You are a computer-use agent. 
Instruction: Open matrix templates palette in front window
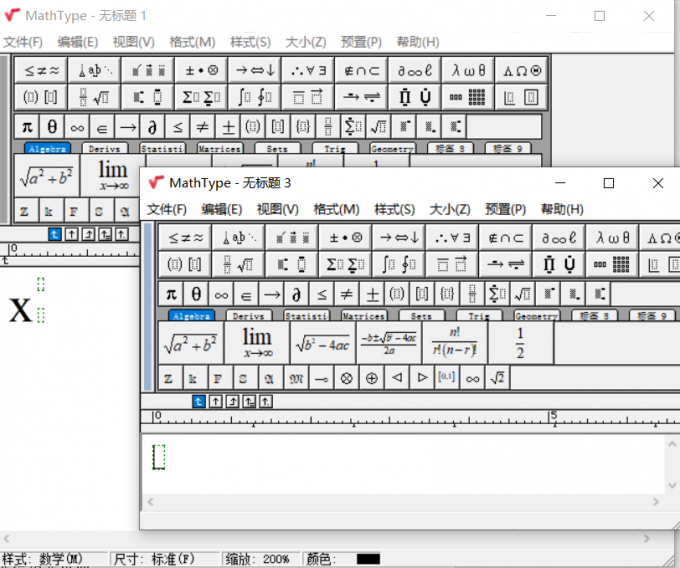click(612, 264)
